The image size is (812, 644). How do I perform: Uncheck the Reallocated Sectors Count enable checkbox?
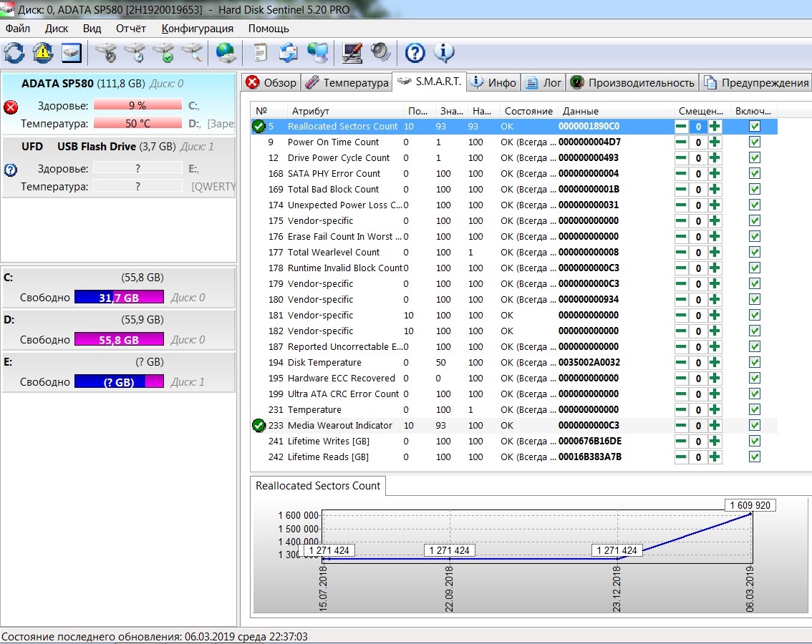pyautogui.click(x=754, y=127)
